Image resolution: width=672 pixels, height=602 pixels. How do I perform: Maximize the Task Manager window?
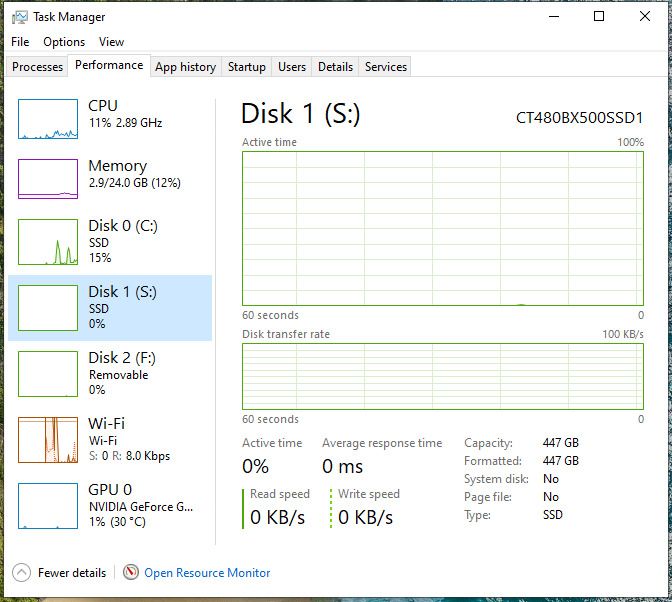coord(599,17)
